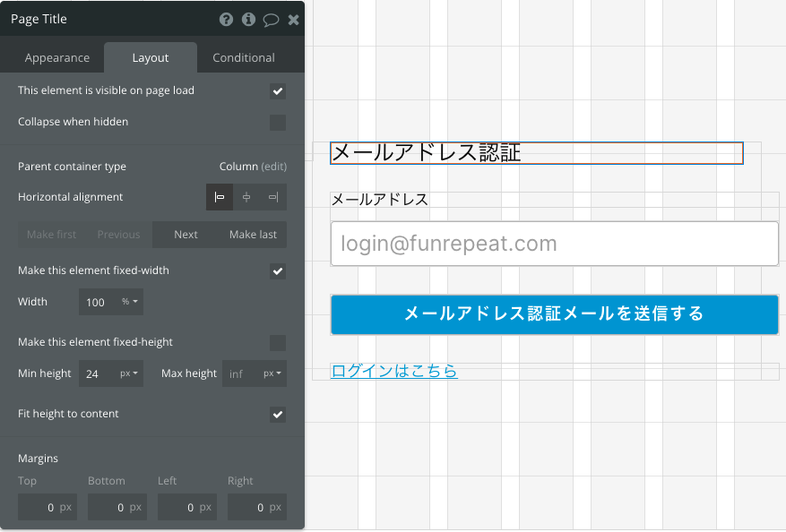The width and height of the screenshot is (786, 532).
Task: Open the Max height px unit dropdown
Action: point(272,373)
